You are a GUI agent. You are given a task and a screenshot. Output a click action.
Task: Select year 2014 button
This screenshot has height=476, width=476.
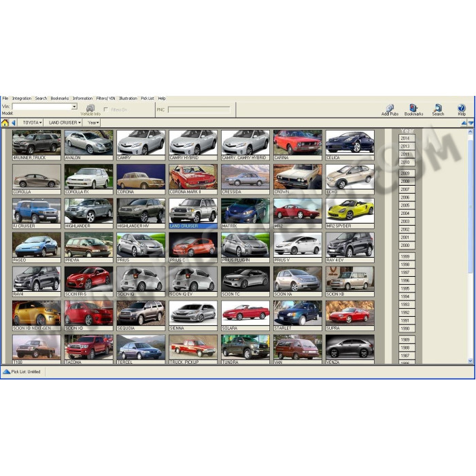[x=407, y=139]
